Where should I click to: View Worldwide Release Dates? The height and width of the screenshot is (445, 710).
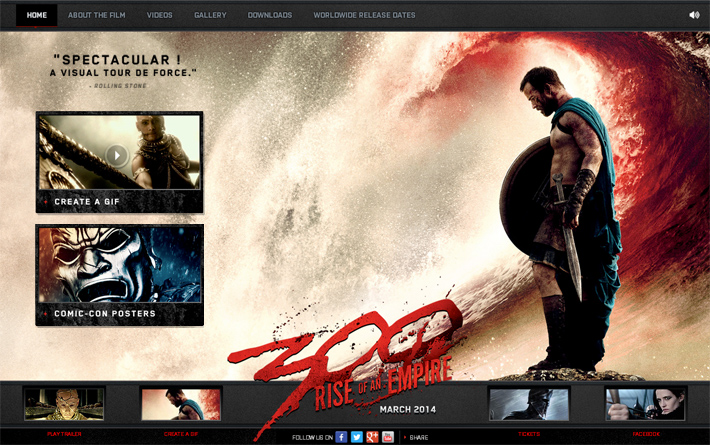pyautogui.click(x=365, y=15)
